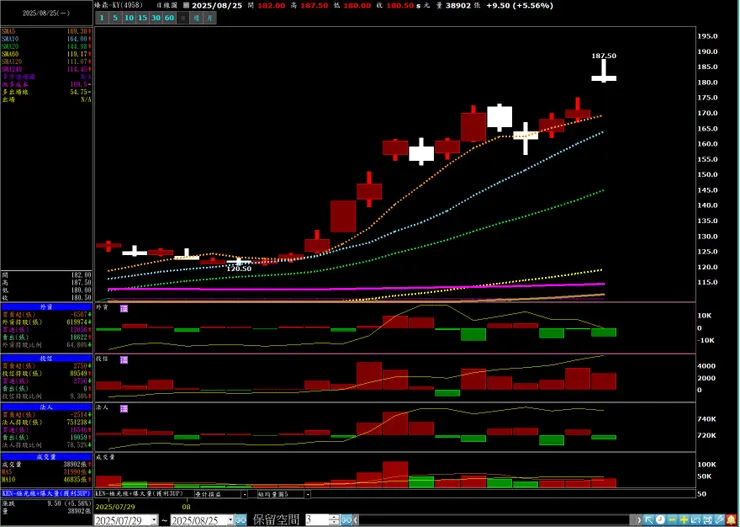Click the SMA60 legend row
740x527 pixels.
point(46,54)
